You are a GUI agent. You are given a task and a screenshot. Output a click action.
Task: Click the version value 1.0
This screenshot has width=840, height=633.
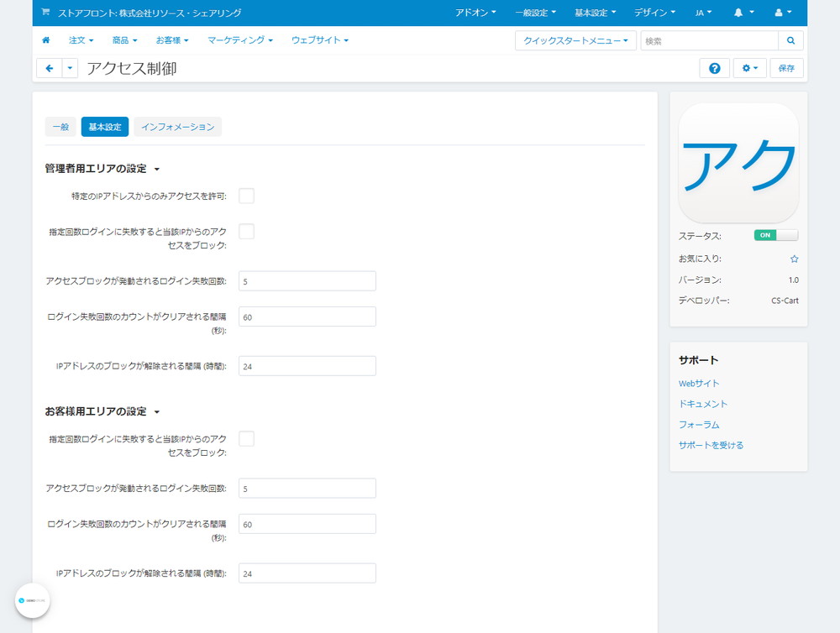794,280
